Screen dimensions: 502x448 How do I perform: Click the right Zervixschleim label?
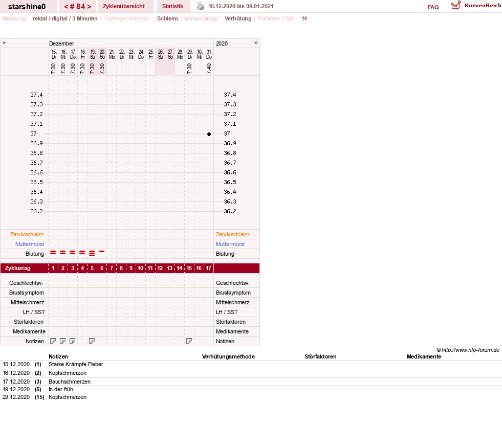pos(232,234)
